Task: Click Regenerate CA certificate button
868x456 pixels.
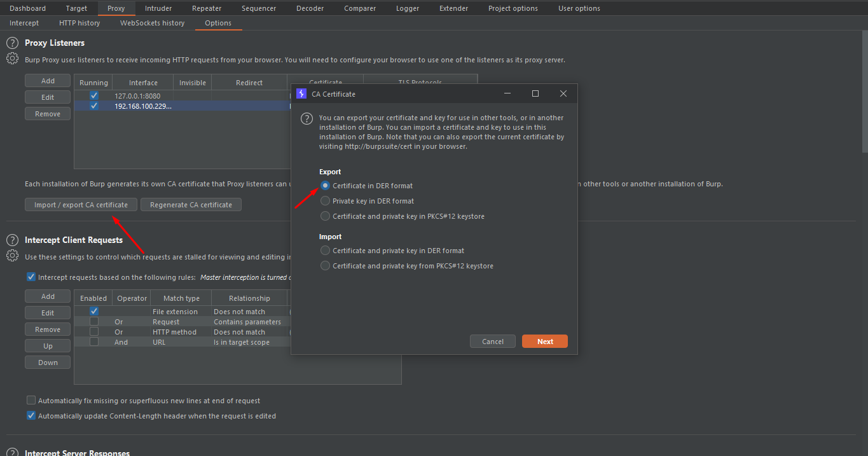Action: tap(191, 205)
